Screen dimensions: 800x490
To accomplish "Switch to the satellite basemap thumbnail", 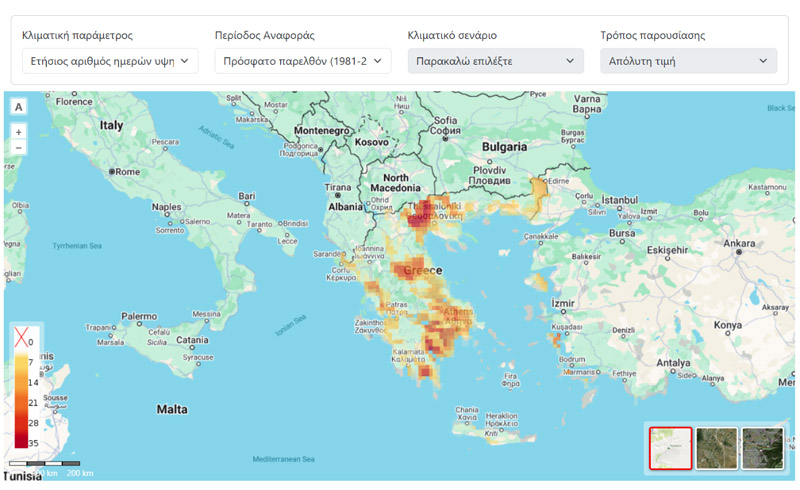I will coord(716,448).
